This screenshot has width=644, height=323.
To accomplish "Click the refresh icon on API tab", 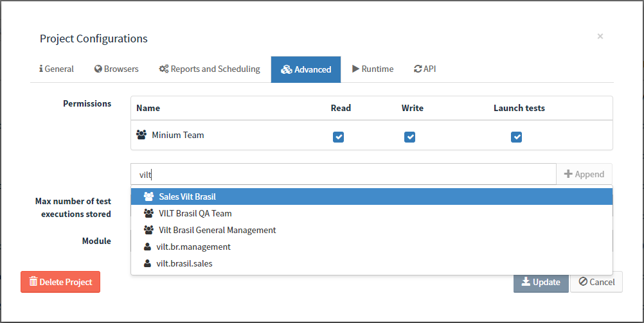I will [x=418, y=69].
